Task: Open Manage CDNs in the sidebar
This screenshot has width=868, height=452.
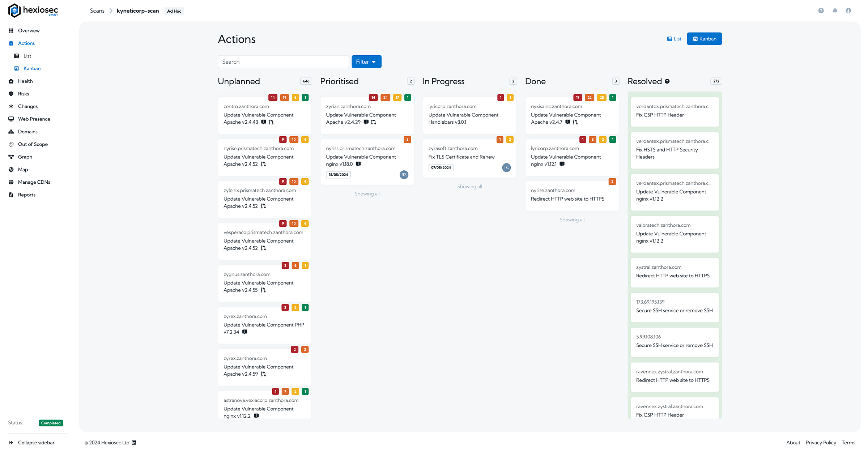Action: [x=34, y=182]
